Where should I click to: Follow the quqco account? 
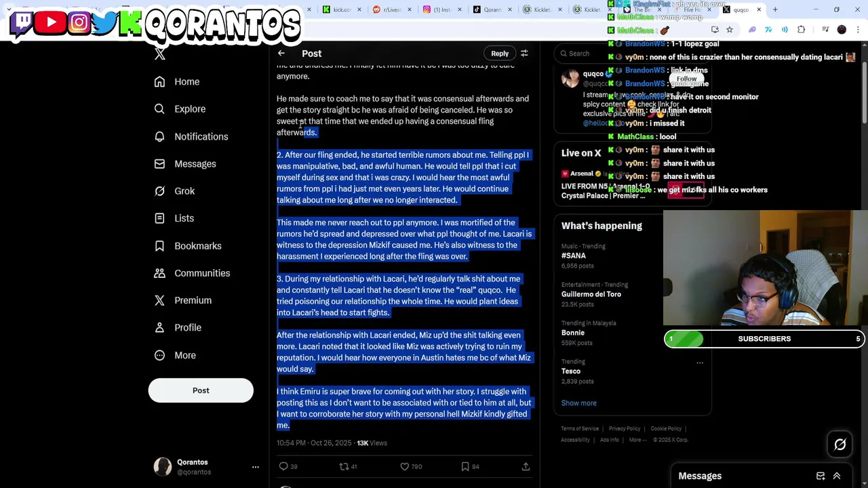[686, 79]
